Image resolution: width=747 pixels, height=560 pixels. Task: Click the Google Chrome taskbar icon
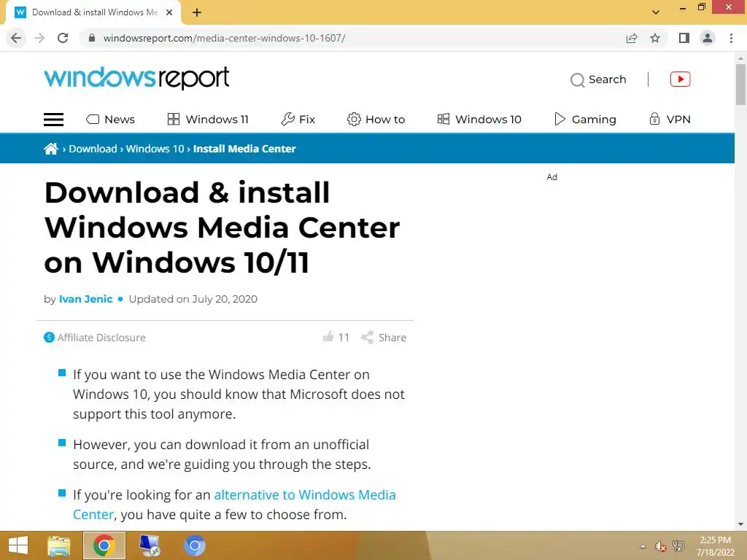(x=104, y=545)
